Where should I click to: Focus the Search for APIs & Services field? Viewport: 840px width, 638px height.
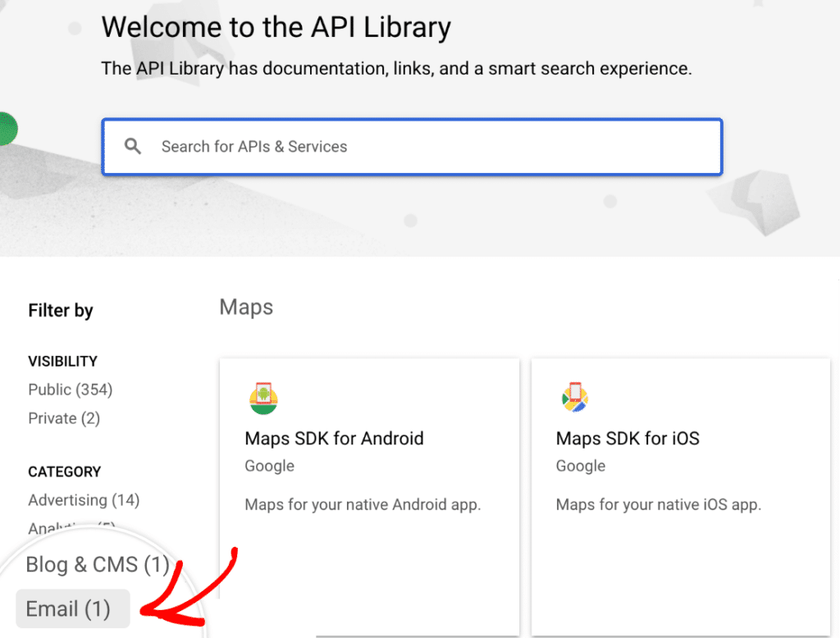412,147
